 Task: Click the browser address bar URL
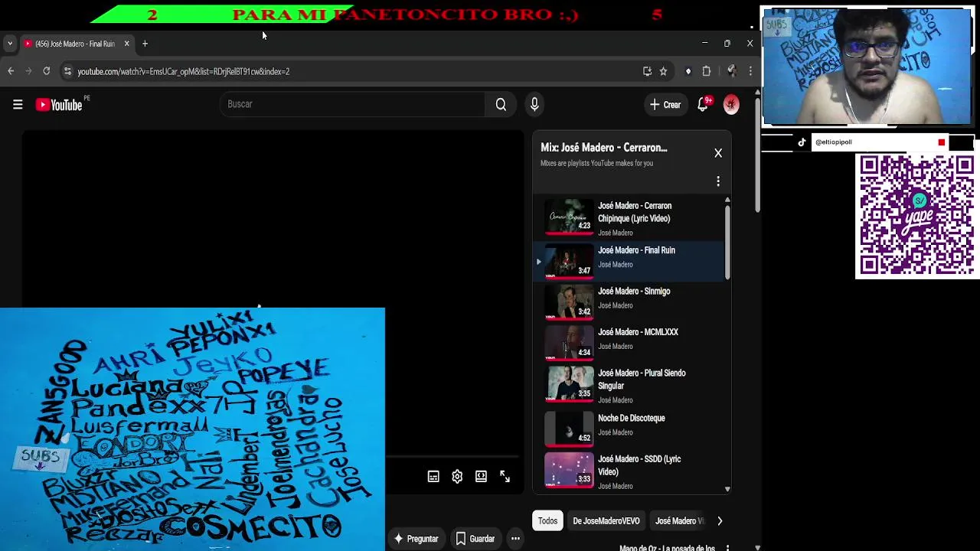pyautogui.click(x=183, y=71)
